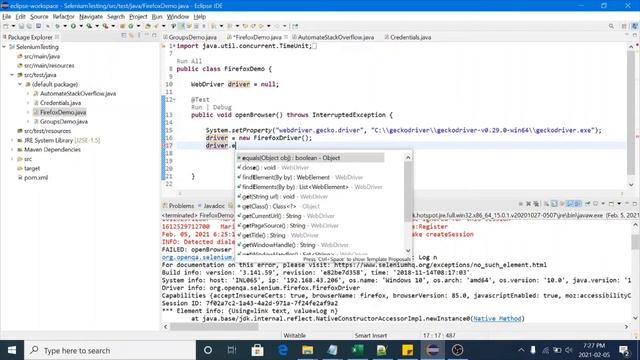Maximize the Console view
This screenshot has width=640, height=360.
click(x=635, y=204)
